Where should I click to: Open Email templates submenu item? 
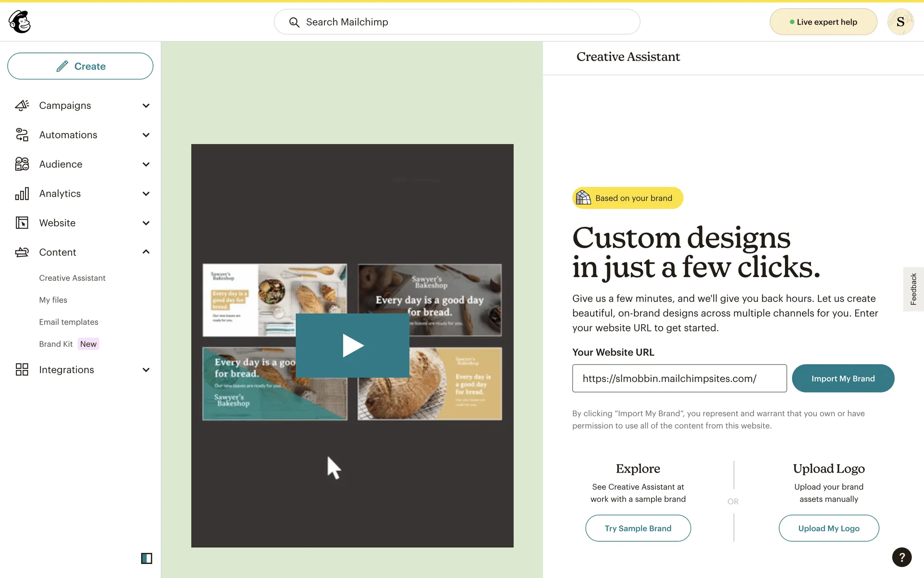click(x=68, y=322)
